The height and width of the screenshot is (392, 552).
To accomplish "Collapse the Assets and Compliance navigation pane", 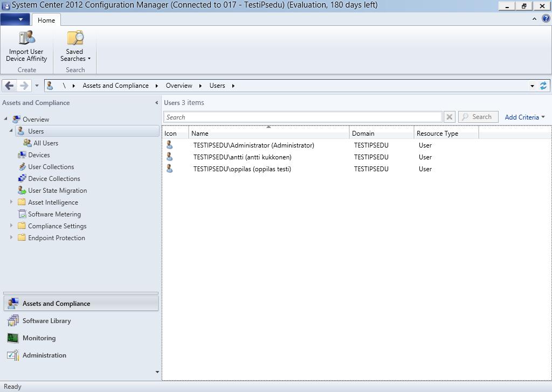I will click(157, 103).
